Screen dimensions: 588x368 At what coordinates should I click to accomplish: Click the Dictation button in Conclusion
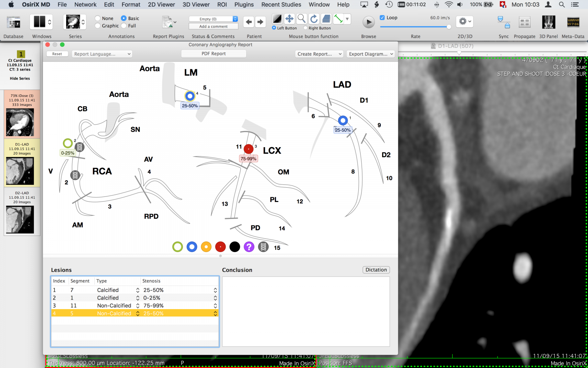pyautogui.click(x=376, y=270)
